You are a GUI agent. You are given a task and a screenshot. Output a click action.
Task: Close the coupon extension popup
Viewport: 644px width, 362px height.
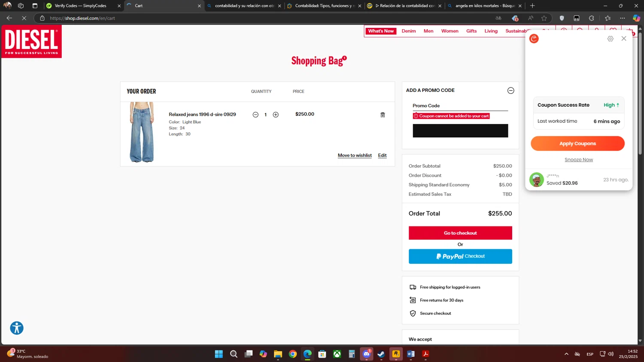tap(624, 39)
